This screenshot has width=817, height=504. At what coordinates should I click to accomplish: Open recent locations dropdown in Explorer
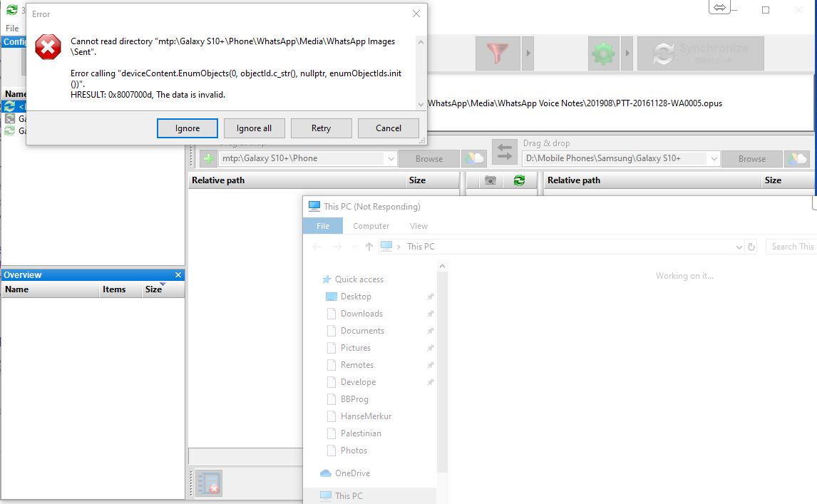(x=355, y=247)
